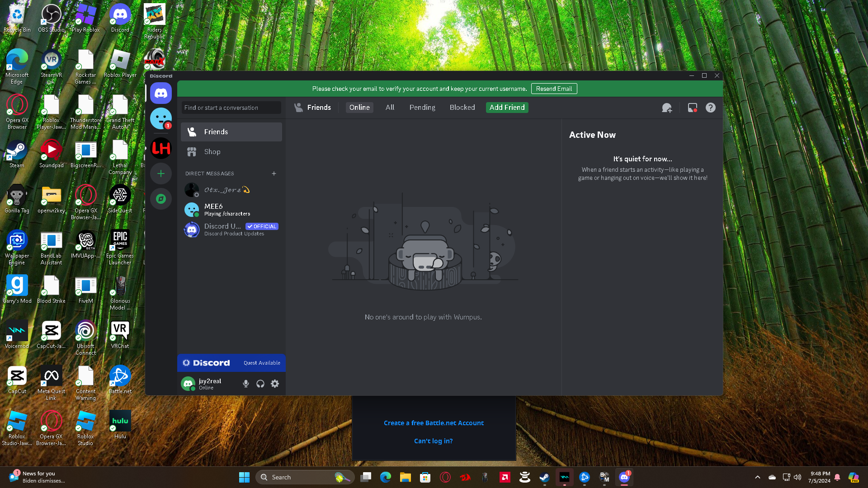Select the Meta Quest Link desktop icon

[52, 383]
